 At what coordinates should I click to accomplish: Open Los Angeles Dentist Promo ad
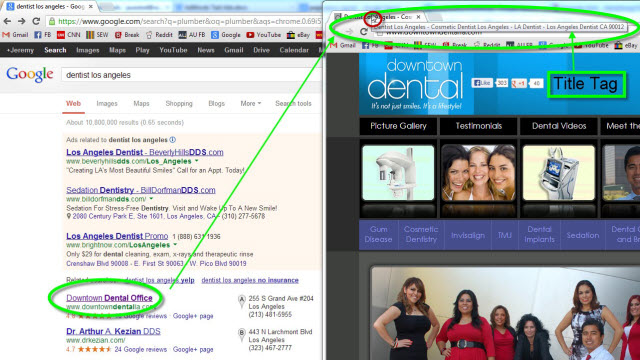coord(117,236)
